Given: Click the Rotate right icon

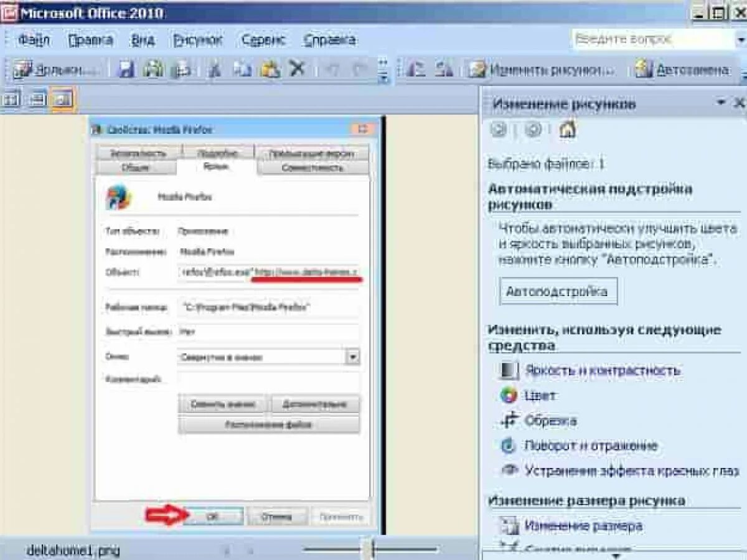Looking at the screenshot, I should [x=443, y=69].
